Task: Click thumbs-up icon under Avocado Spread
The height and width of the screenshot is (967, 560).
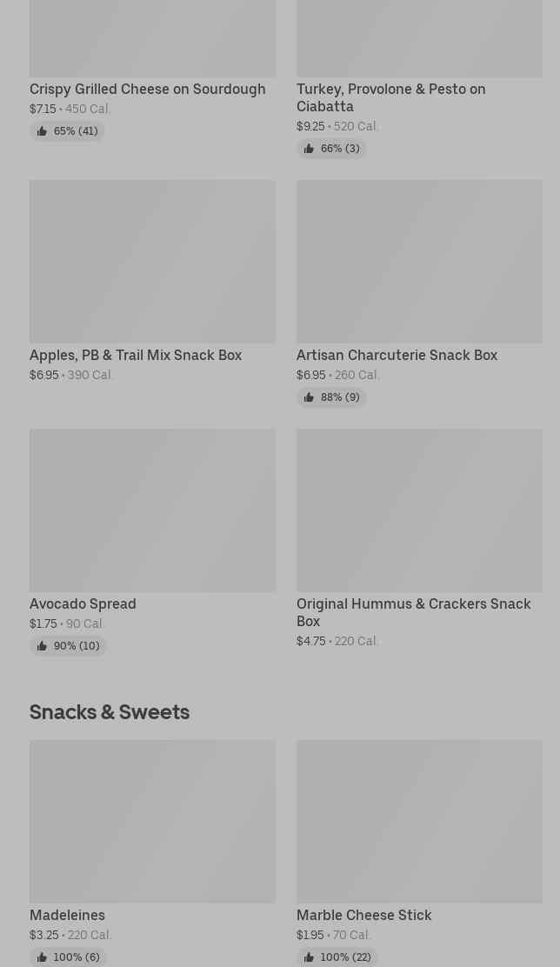Action: 42,646
